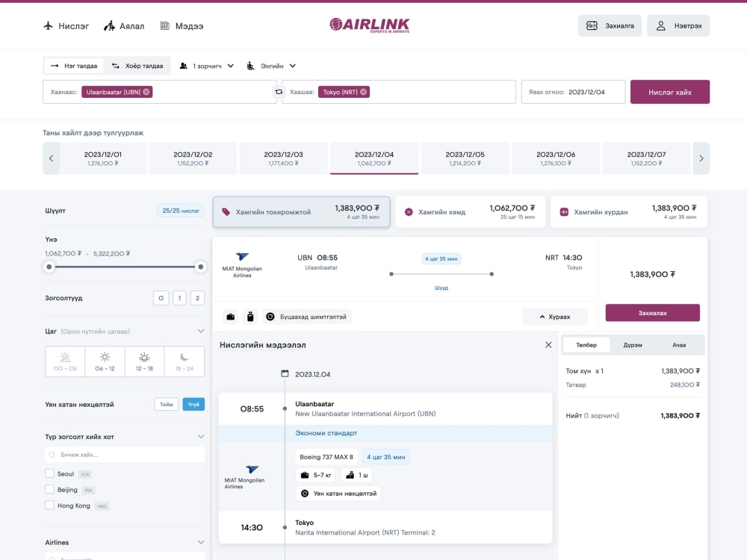Viewport: 747px width, 560px height.
Task: Filter flights departing 06 - 12
Action: [x=105, y=361]
